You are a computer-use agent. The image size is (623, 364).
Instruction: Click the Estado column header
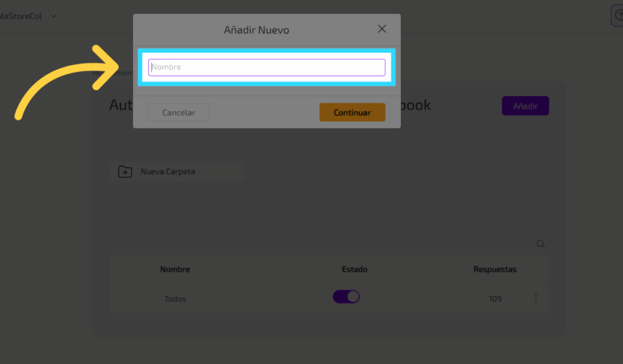pyautogui.click(x=355, y=269)
